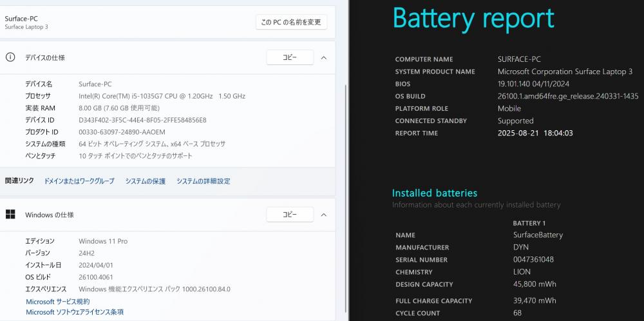Screen dimensions: 644x321
Task: Select the BIOS value 19.101.140 04/11/2024
Action: tap(533, 84)
